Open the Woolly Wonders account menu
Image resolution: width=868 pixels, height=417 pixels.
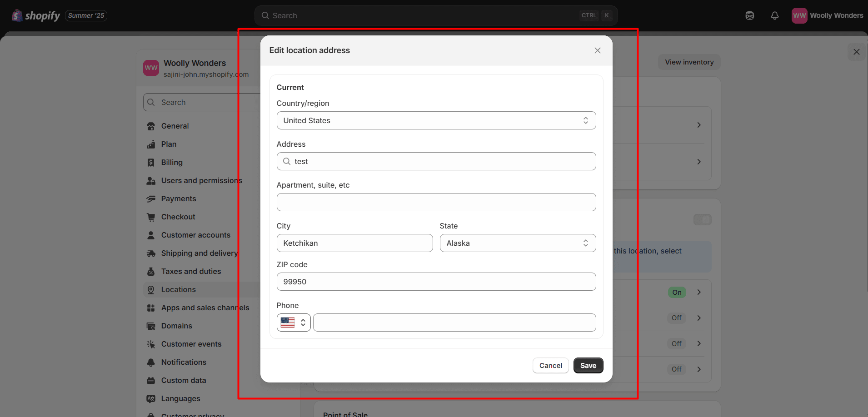coord(828,15)
